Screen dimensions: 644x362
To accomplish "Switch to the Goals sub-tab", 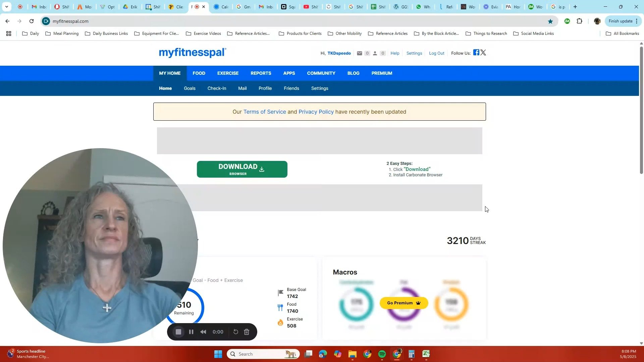I will pos(190,88).
